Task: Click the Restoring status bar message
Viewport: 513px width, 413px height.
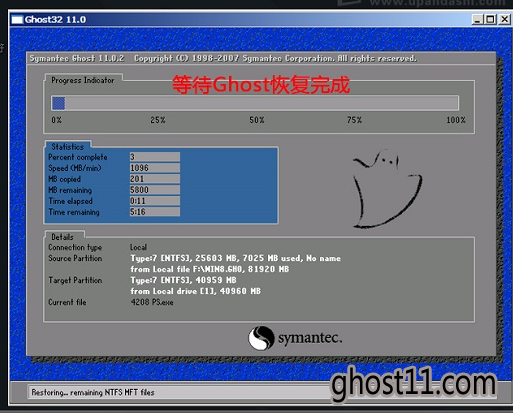Action: 93,392
